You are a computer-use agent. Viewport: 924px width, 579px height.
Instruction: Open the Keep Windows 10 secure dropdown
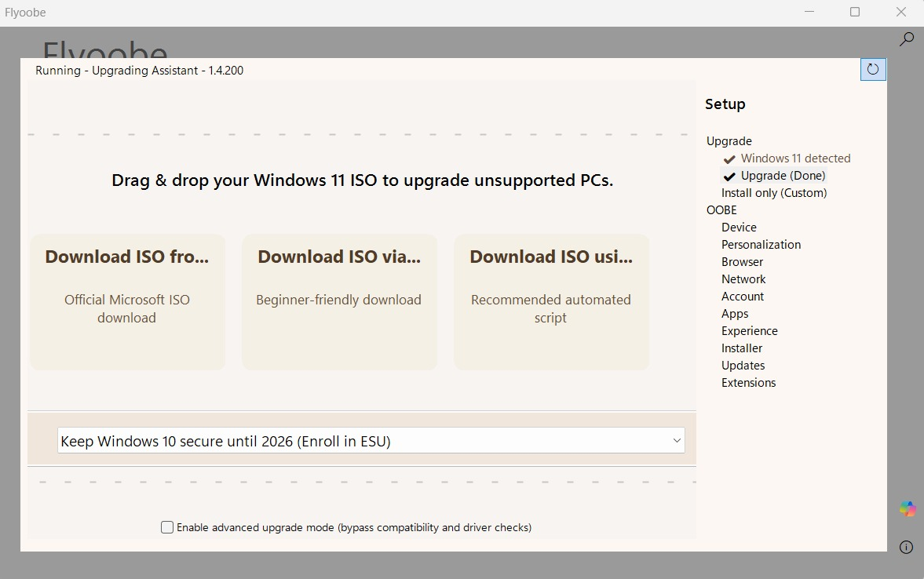(371, 441)
